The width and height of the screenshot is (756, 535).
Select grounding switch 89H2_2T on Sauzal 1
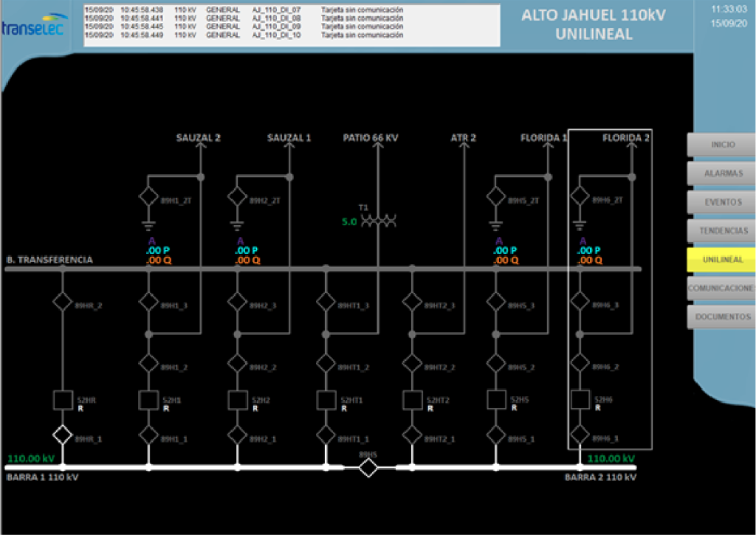(237, 196)
